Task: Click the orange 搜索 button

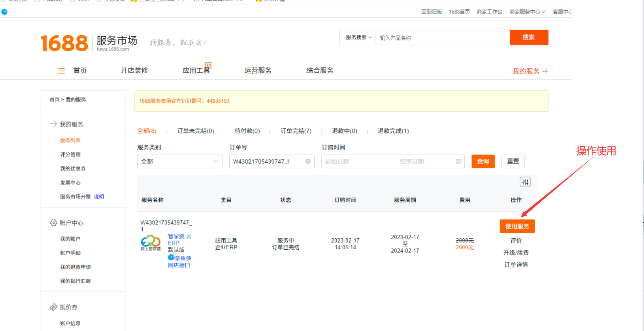Action: 529,37
